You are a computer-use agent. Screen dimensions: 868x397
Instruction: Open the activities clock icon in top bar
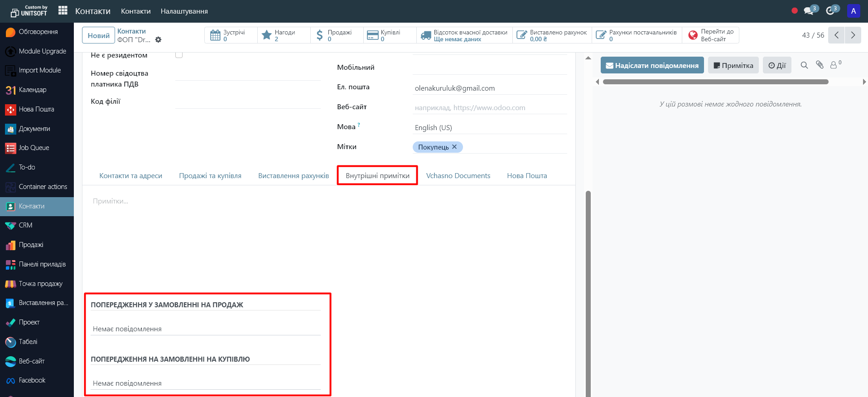[830, 11]
